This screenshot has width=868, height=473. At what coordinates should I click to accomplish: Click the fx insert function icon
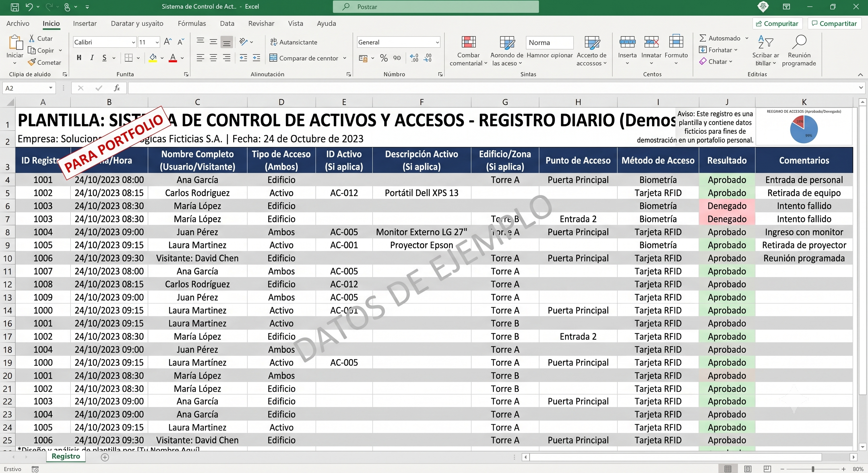click(117, 88)
